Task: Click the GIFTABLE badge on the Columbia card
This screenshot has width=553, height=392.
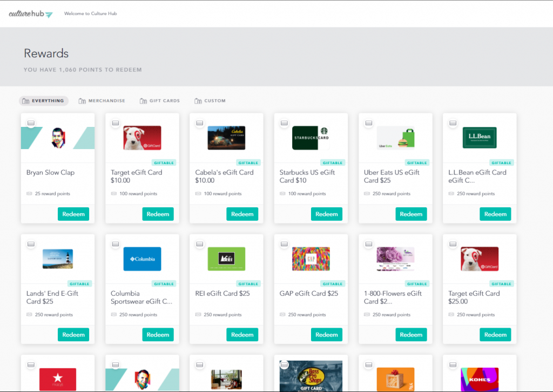Action: (x=164, y=284)
